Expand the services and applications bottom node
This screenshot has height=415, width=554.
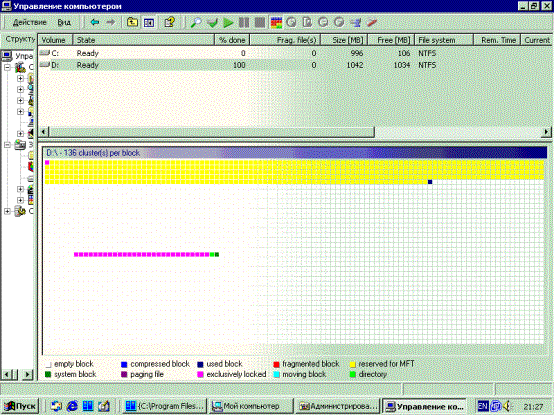coord(7,211)
